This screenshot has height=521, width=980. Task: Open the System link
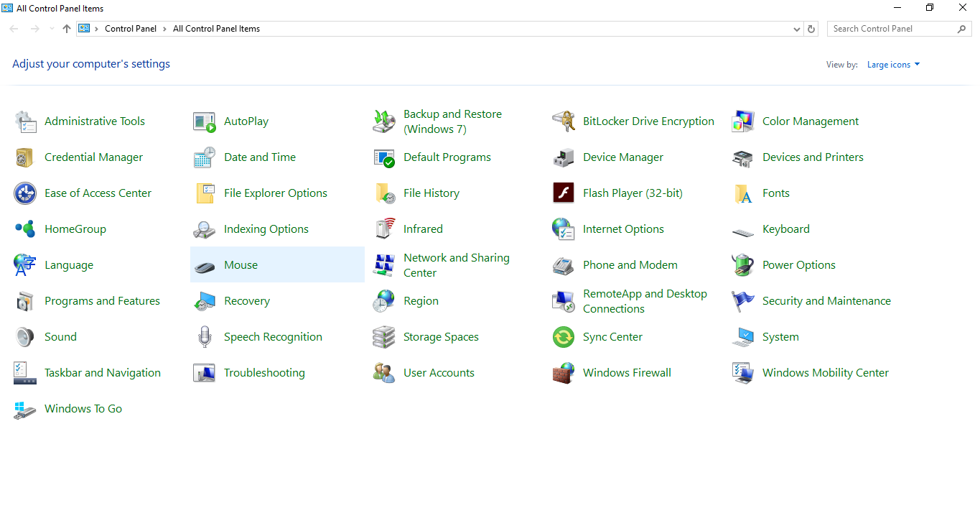tap(780, 337)
